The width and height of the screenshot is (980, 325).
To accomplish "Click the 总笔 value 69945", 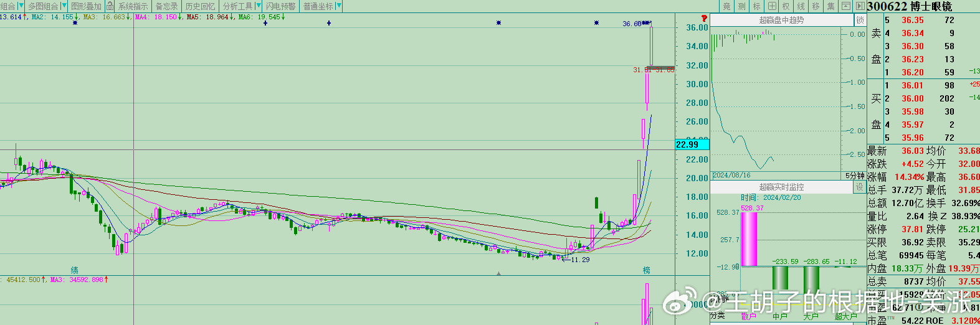I will (911, 255).
